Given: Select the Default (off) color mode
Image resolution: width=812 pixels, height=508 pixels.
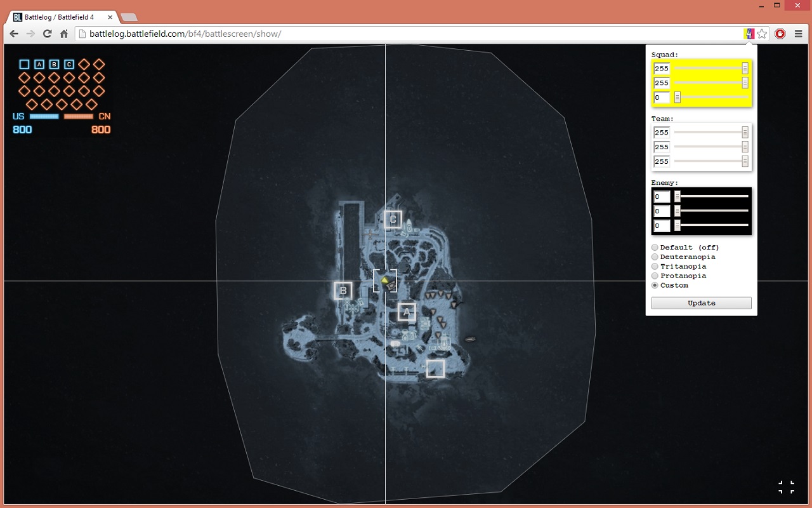Looking at the screenshot, I should pyautogui.click(x=655, y=248).
